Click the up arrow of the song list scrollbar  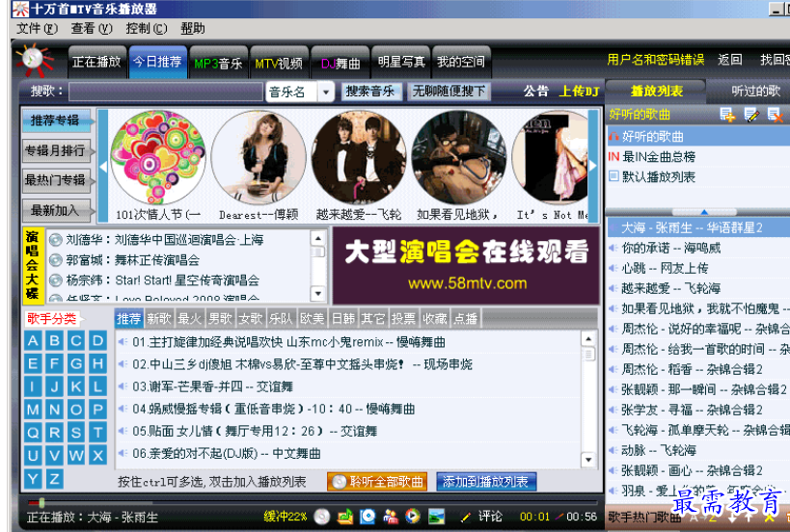pos(588,338)
